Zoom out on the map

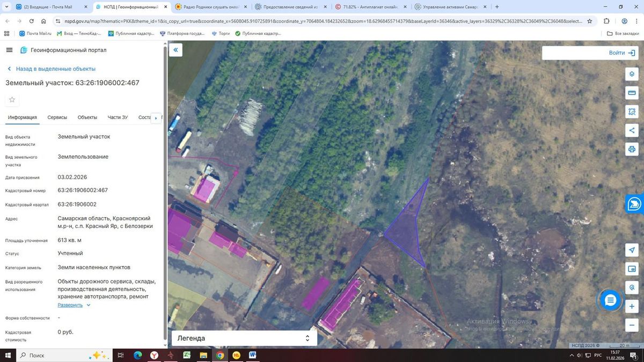coord(632,325)
